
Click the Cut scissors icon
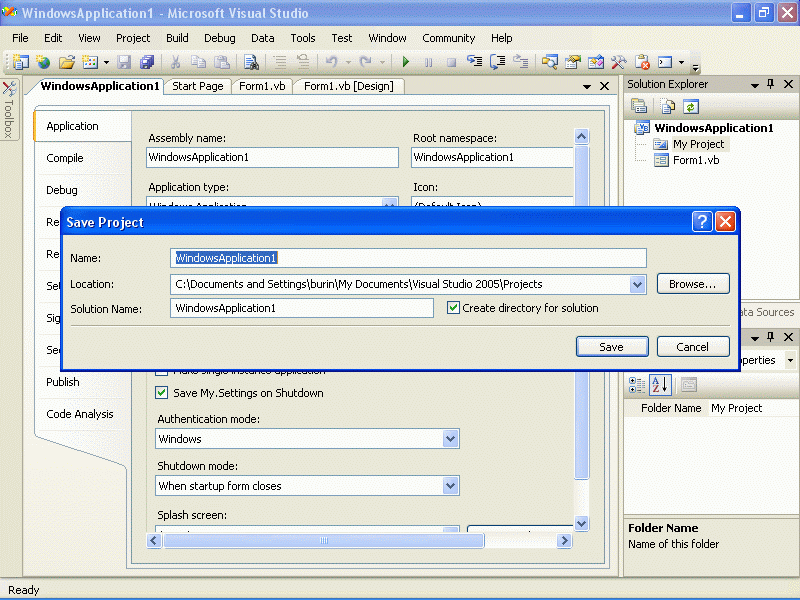click(175, 62)
